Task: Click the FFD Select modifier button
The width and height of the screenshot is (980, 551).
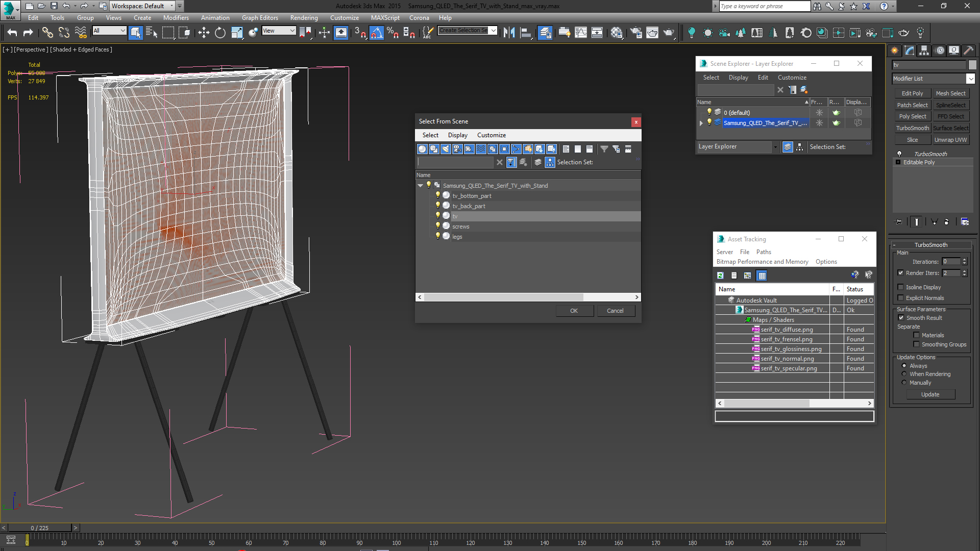Action: coord(950,116)
